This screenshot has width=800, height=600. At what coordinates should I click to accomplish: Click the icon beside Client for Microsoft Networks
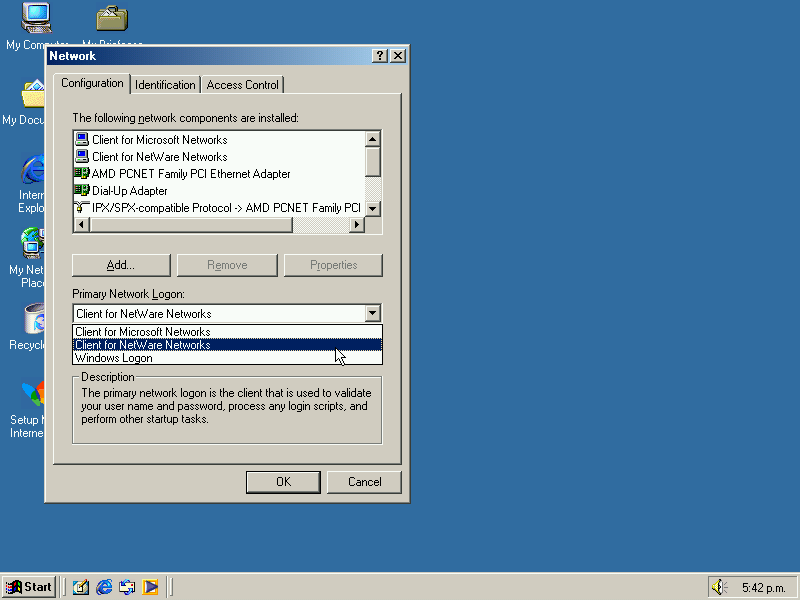(82, 139)
